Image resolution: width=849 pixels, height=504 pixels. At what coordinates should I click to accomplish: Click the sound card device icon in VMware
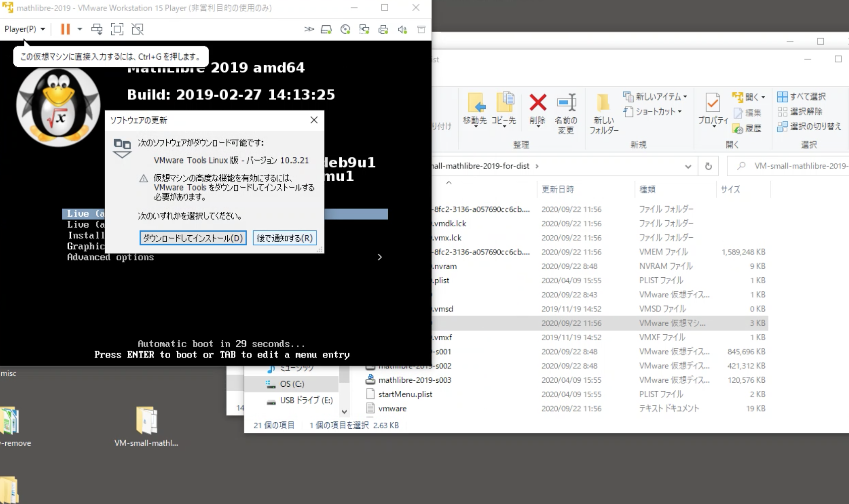(x=403, y=29)
